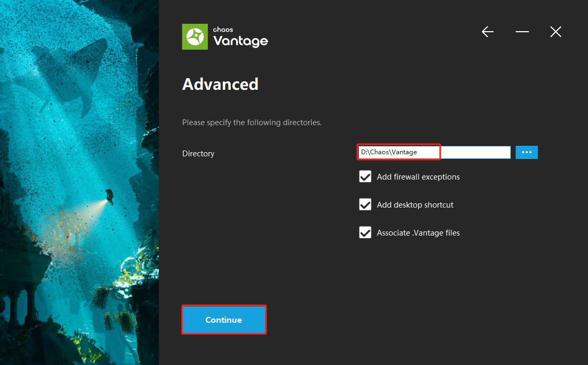Screen dimensions: 588x365
Task: Click the Directory label
Action: click(198, 153)
